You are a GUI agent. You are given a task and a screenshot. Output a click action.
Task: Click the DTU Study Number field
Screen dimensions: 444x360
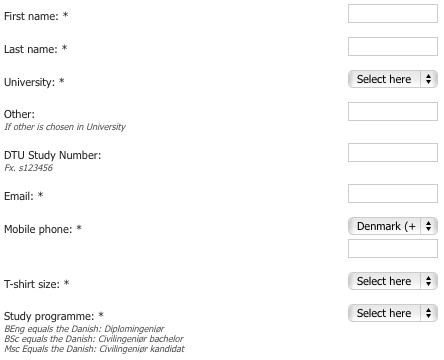(393, 153)
